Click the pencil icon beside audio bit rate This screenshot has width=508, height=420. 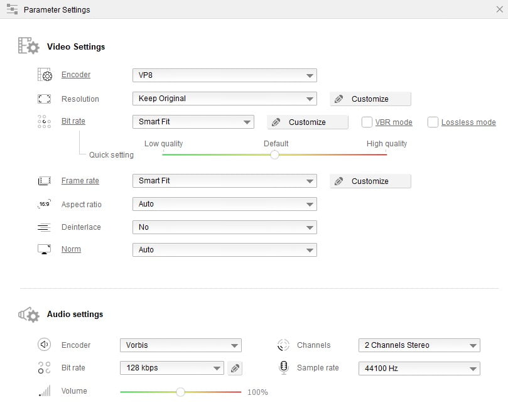coord(234,369)
